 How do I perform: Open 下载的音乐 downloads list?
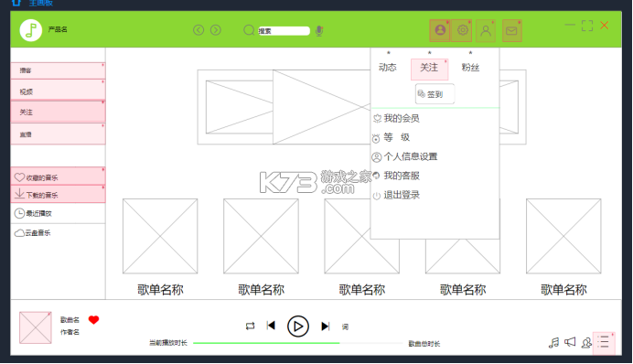pos(59,194)
